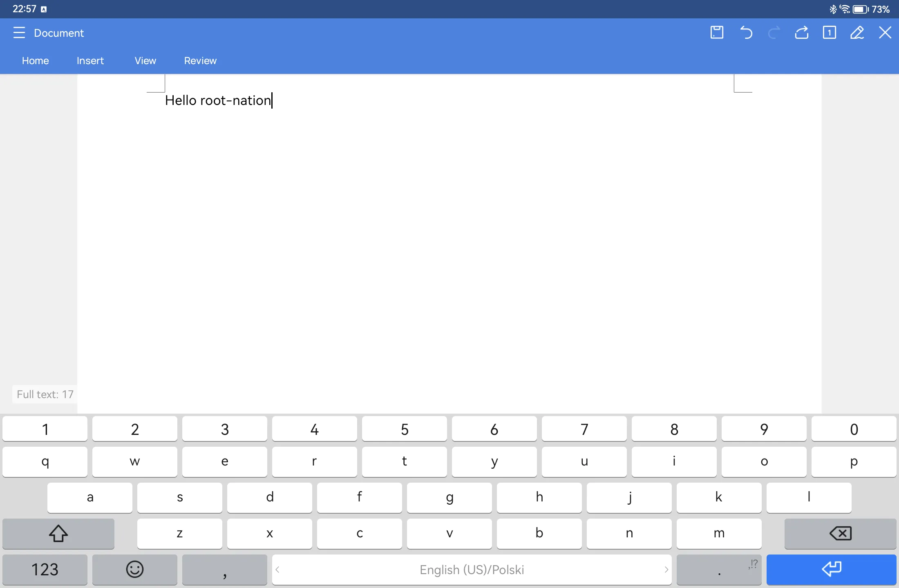Tap the x key
This screenshot has width=899, height=588.
click(270, 533)
